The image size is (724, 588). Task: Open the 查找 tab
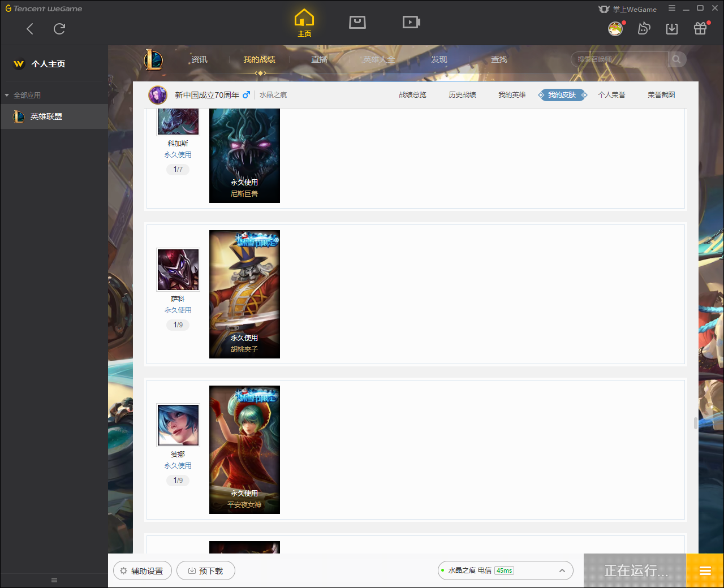click(x=499, y=59)
